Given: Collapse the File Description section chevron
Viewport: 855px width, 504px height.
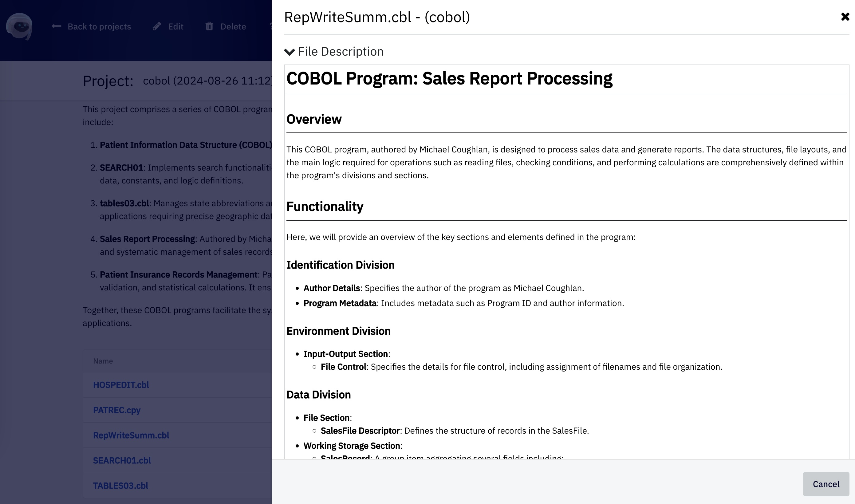Looking at the screenshot, I should point(289,52).
